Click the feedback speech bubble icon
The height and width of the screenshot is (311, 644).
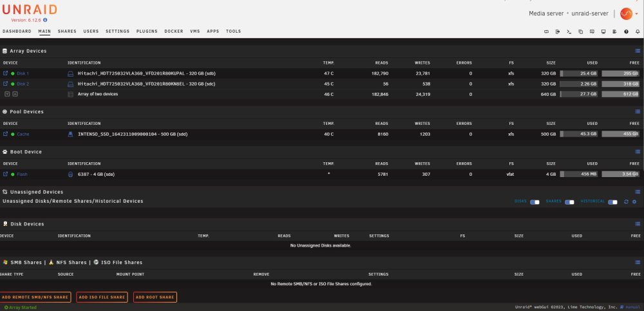[592, 32]
